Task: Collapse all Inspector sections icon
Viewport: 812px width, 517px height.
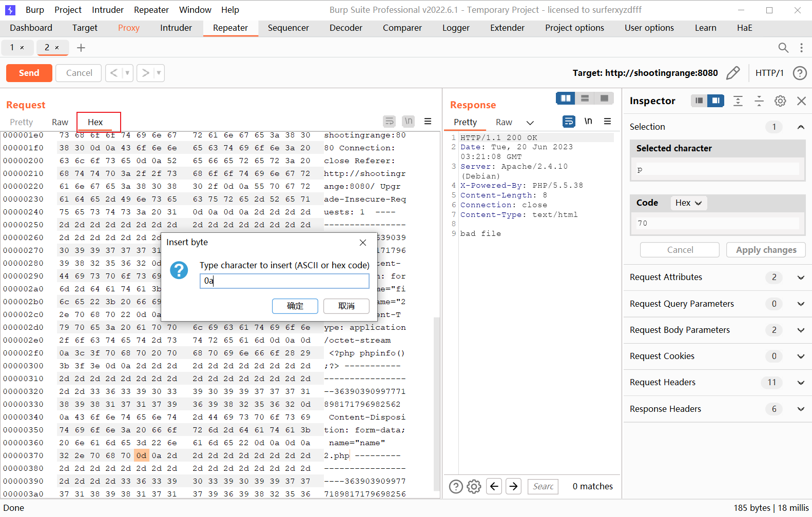Action: [x=759, y=101]
